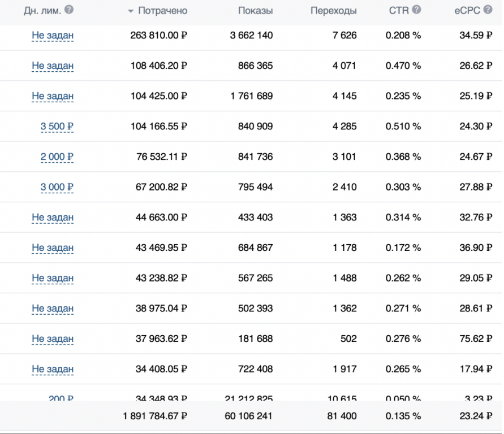This screenshot has width=504, height=434.
Task: Edit the 3 000 ₽ daily limit
Action: coord(57,187)
